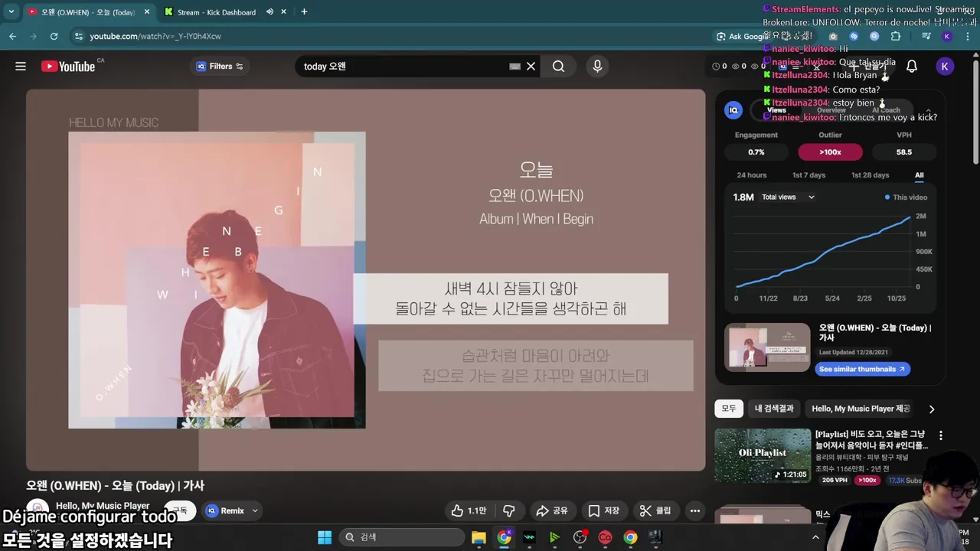The image size is (980, 551).
Task: Share the video via 공유 button
Action: 552,510
